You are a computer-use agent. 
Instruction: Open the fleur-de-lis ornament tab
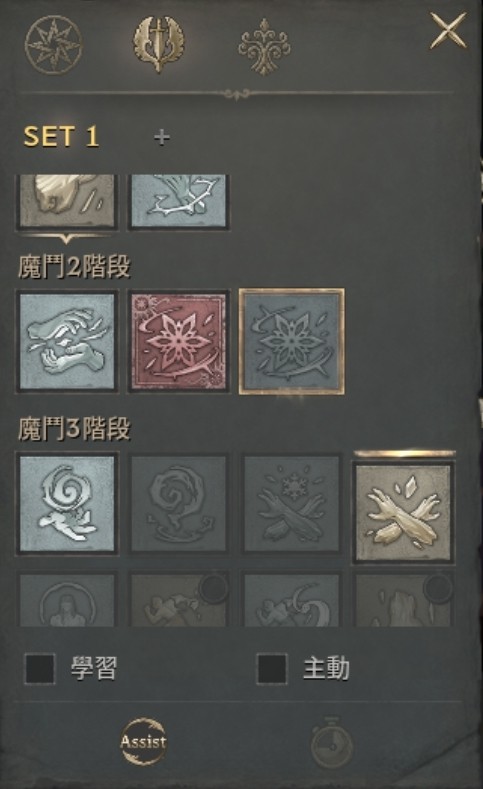pos(264,46)
